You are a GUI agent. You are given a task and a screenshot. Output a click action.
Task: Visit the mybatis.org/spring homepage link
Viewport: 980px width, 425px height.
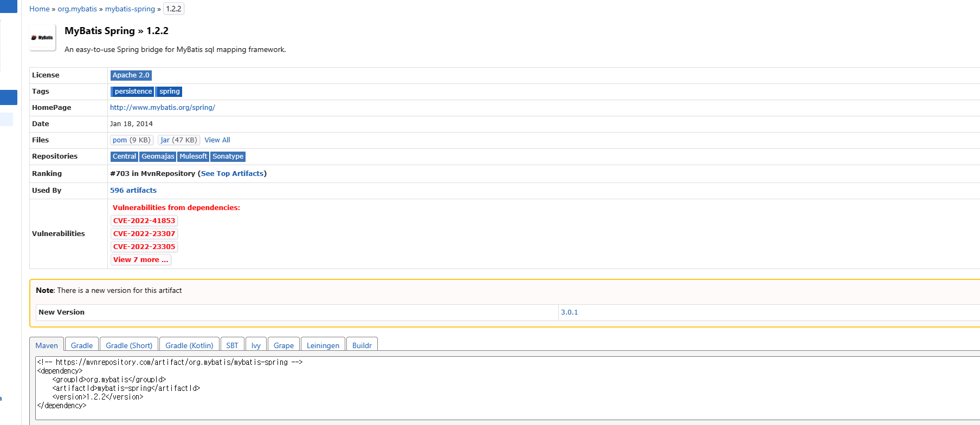(x=163, y=108)
